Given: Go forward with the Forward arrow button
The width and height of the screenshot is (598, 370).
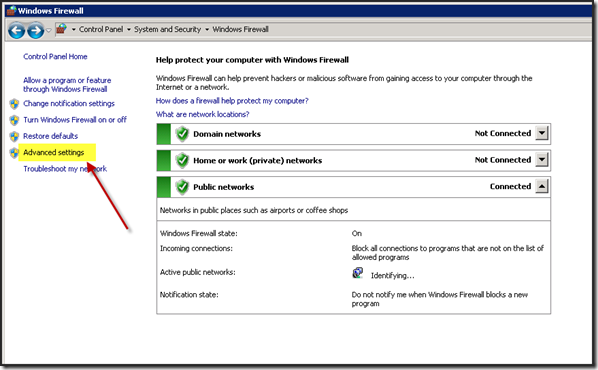Looking at the screenshot, I should coord(35,31).
